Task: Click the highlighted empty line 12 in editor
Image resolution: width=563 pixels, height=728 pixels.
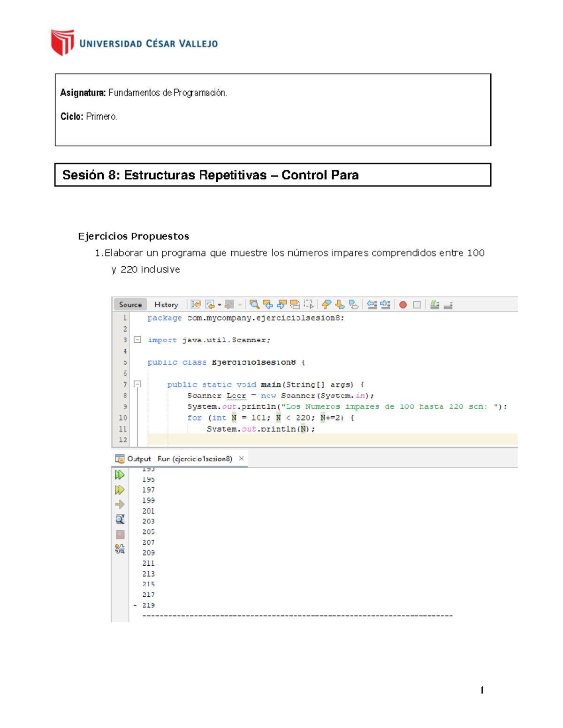Action: click(x=328, y=440)
